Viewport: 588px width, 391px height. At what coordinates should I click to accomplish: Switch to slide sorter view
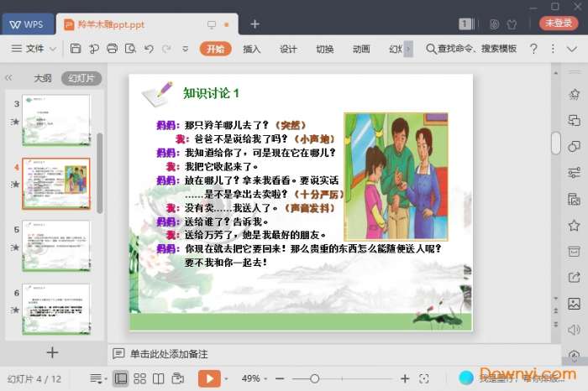pos(139,378)
